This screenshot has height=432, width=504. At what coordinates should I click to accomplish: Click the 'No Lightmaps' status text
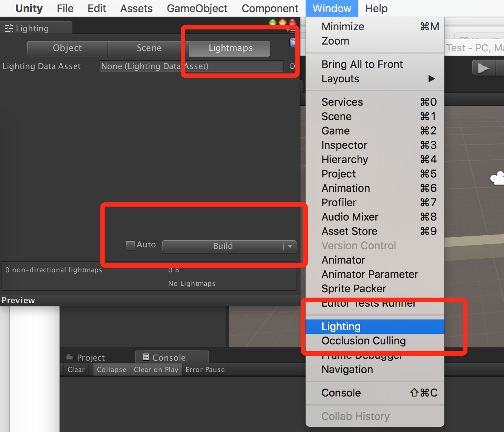click(x=192, y=284)
